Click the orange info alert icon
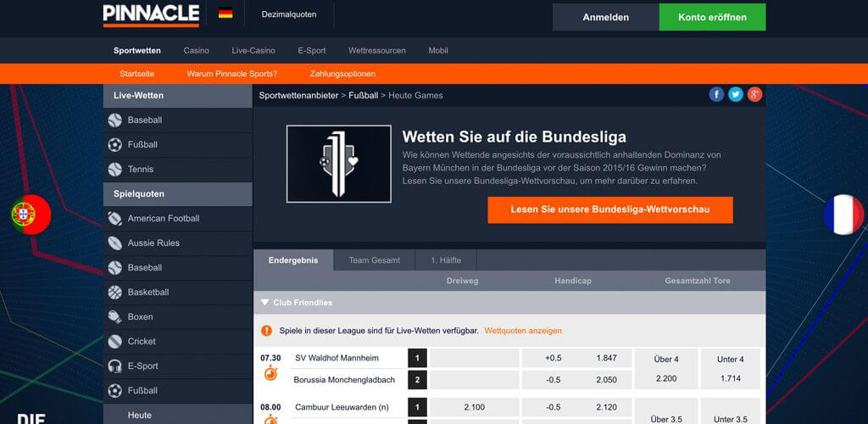The width and height of the screenshot is (868, 424). [267, 331]
